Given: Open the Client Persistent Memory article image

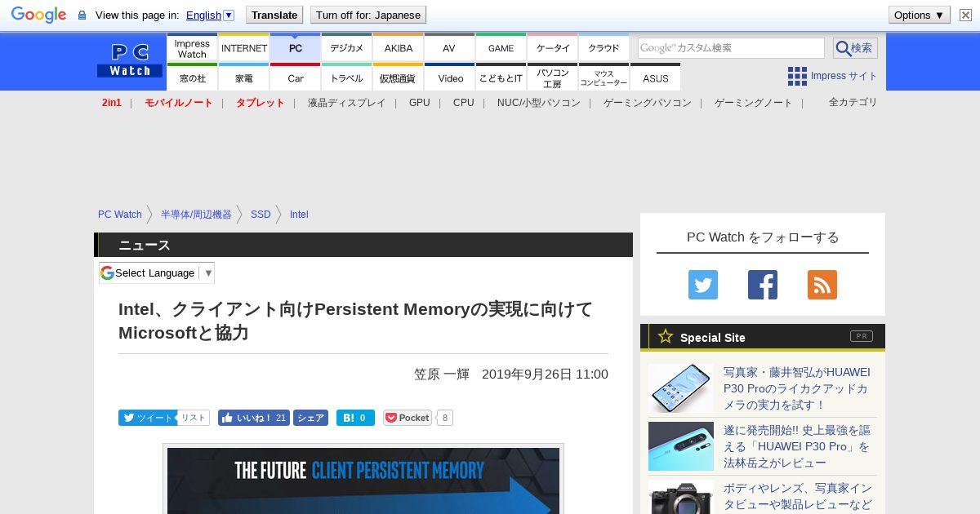Looking at the screenshot, I should pos(363,481).
